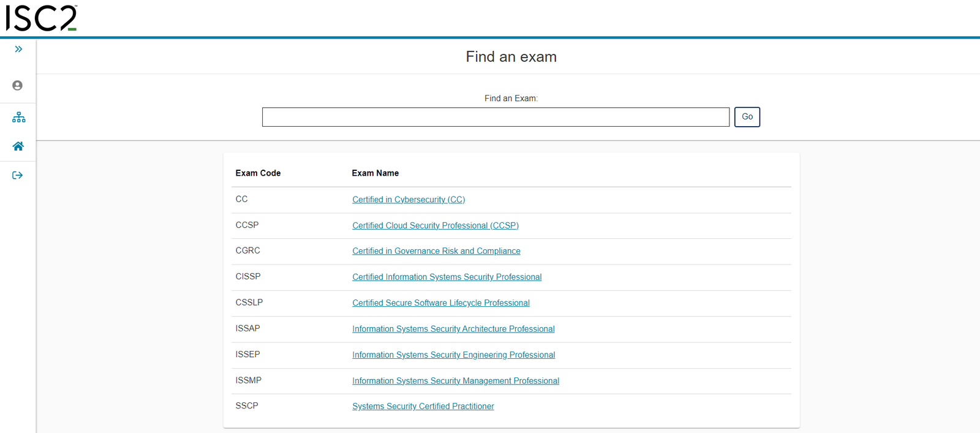Screen dimensions: 980x433
Task: Select the CCSP exam code cell
Action: tap(247, 225)
